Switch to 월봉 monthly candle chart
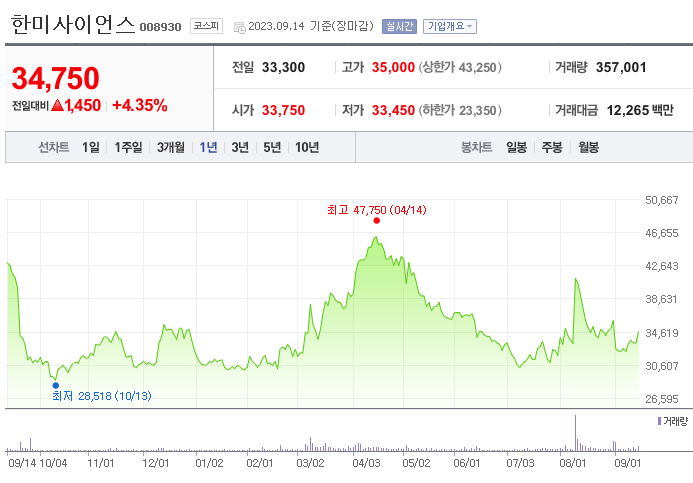693x483 pixels. tap(588, 147)
